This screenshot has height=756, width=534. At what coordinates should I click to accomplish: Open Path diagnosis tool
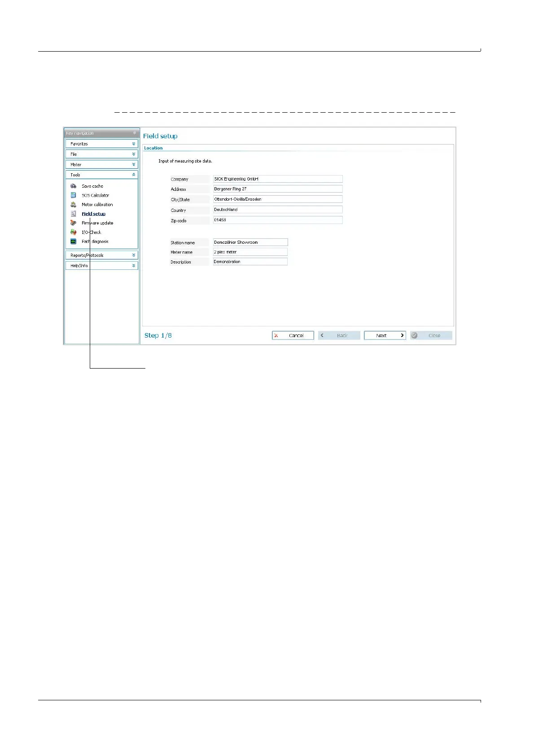pyautogui.click(x=95, y=241)
